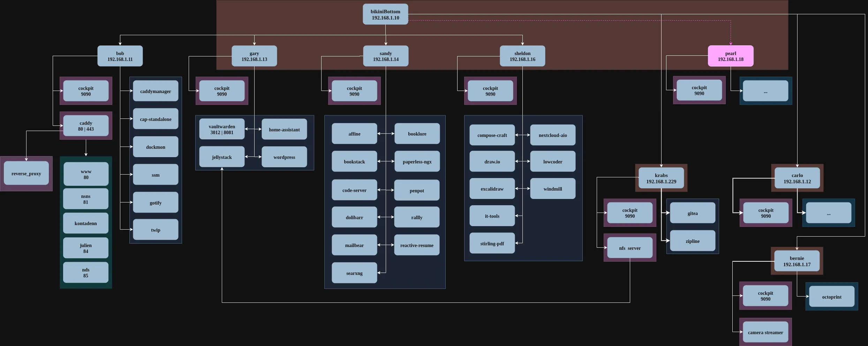Click the jellystack service node
Image resolution: width=868 pixels, height=346 pixels.
click(x=222, y=157)
